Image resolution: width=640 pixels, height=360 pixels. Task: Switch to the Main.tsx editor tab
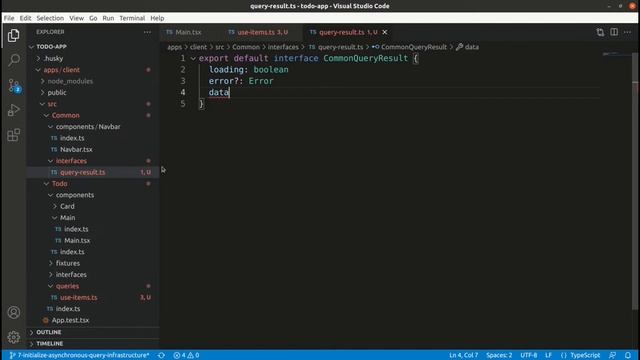point(188,32)
